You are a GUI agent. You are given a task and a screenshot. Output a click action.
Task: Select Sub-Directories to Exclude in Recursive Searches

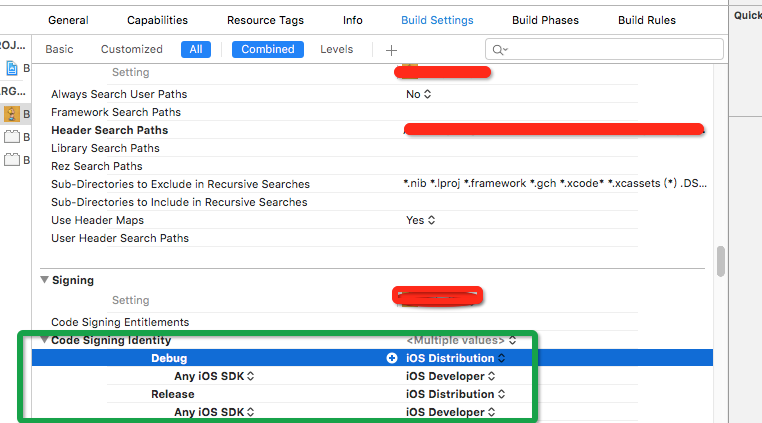[180, 184]
